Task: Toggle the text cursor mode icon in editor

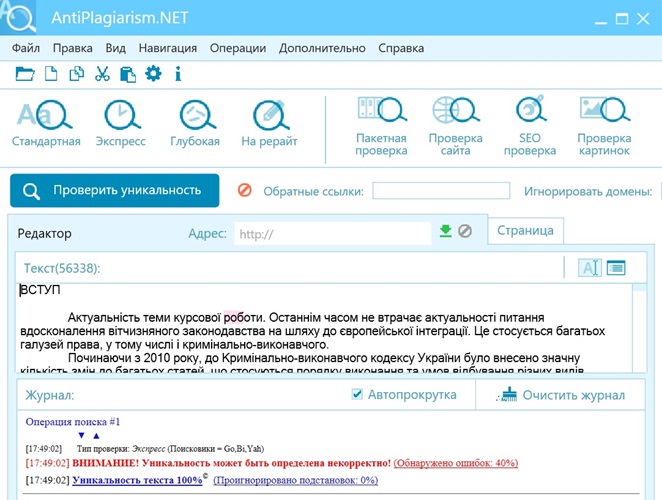Action: coord(589,268)
